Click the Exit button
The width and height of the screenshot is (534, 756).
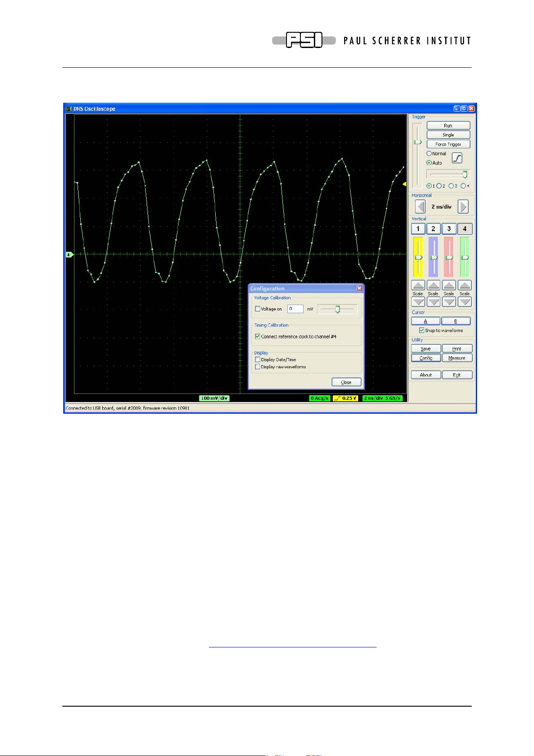pyautogui.click(x=457, y=375)
